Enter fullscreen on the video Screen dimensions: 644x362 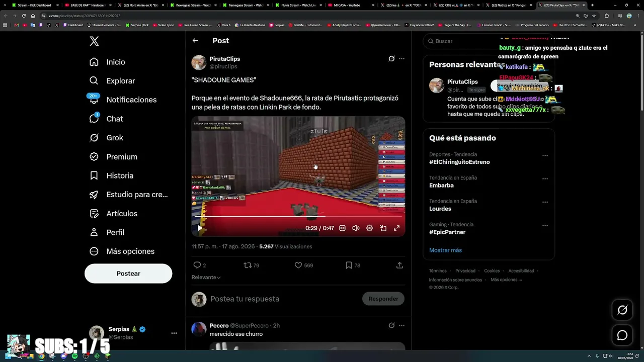point(396,228)
